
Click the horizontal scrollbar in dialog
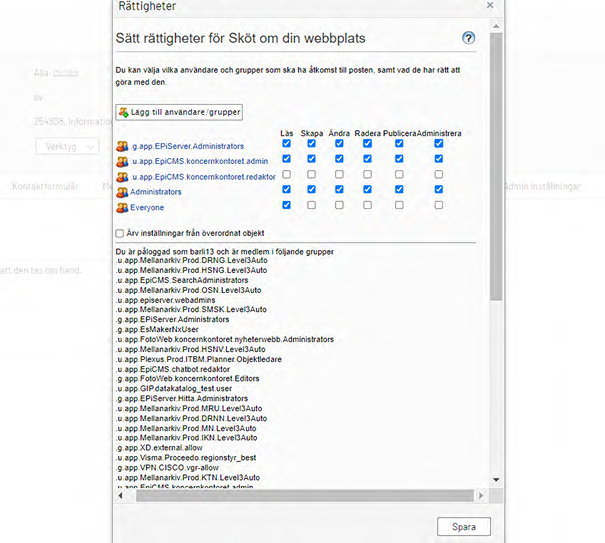[300, 496]
